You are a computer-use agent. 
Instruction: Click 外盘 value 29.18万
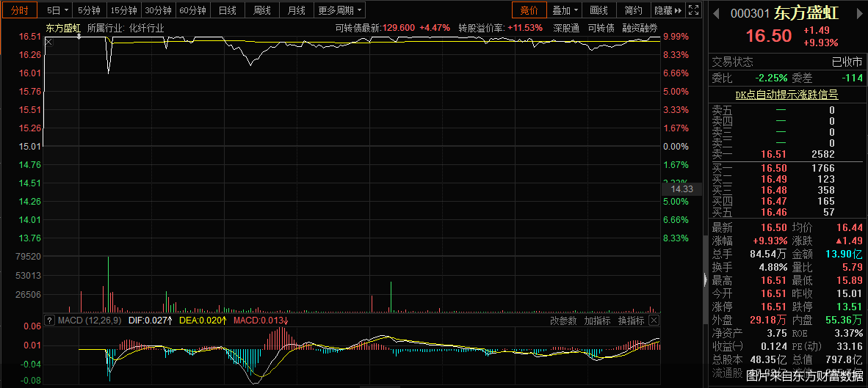pyautogui.click(x=768, y=320)
